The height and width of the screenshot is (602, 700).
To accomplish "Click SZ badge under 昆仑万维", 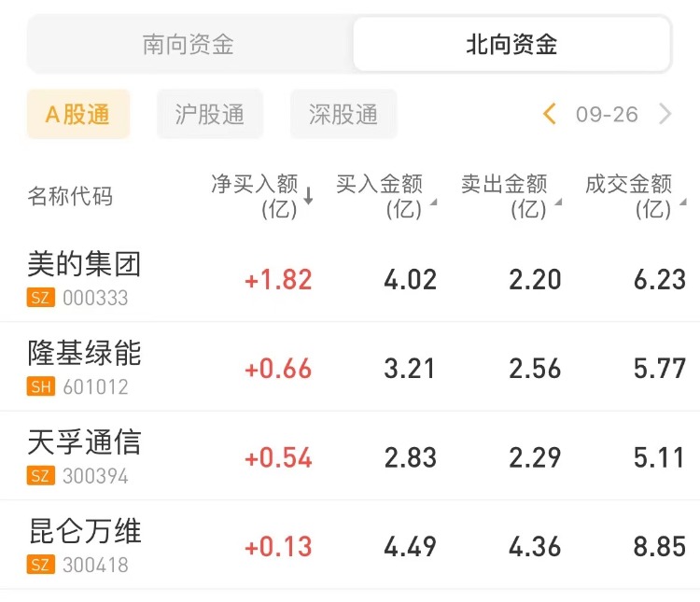I will 41,565.
